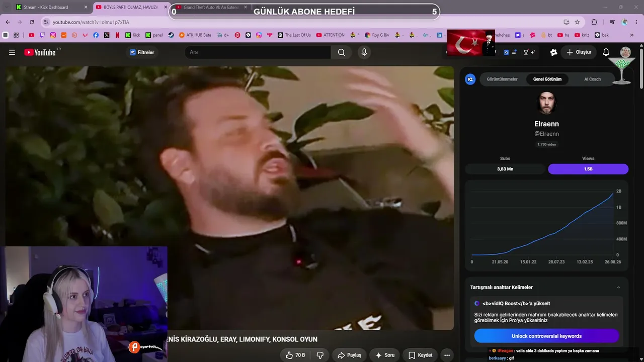The width and height of the screenshot is (644, 362).
Task: Open the browser extensions puzzle icon
Action: tap(594, 22)
